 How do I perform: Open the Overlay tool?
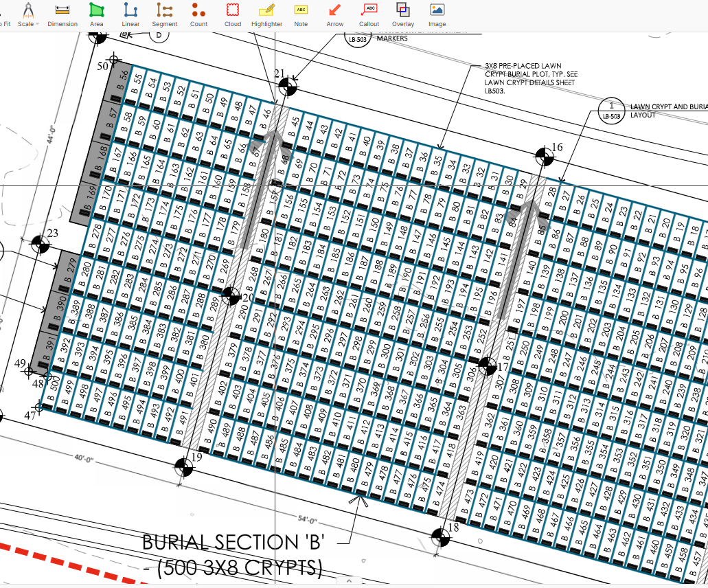403,15
